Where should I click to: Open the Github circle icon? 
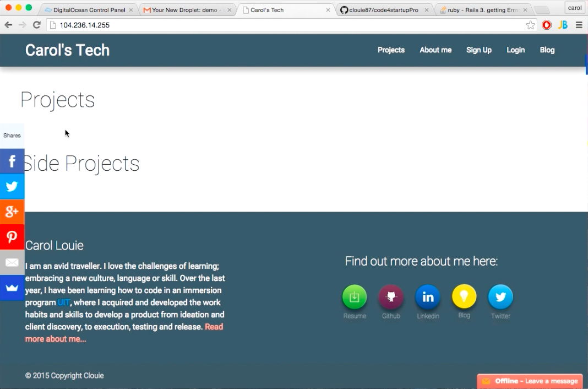[391, 297]
